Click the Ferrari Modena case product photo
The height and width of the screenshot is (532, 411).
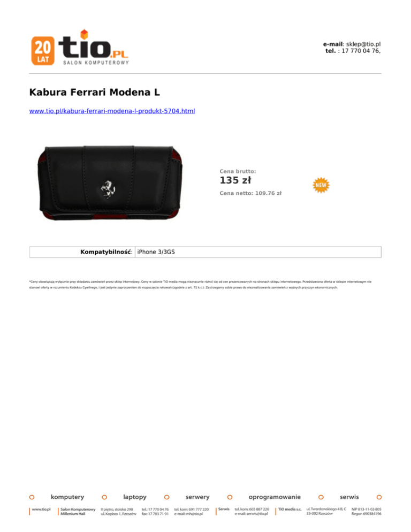tap(110, 183)
